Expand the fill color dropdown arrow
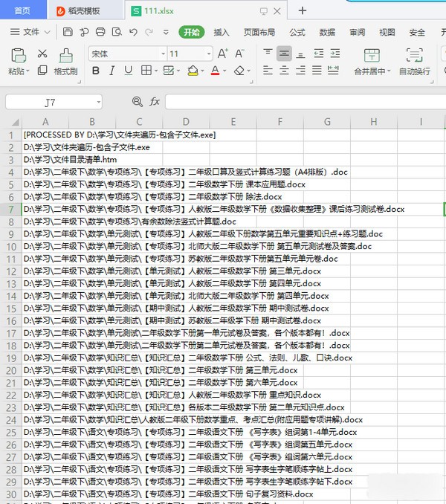 click(202, 71)
